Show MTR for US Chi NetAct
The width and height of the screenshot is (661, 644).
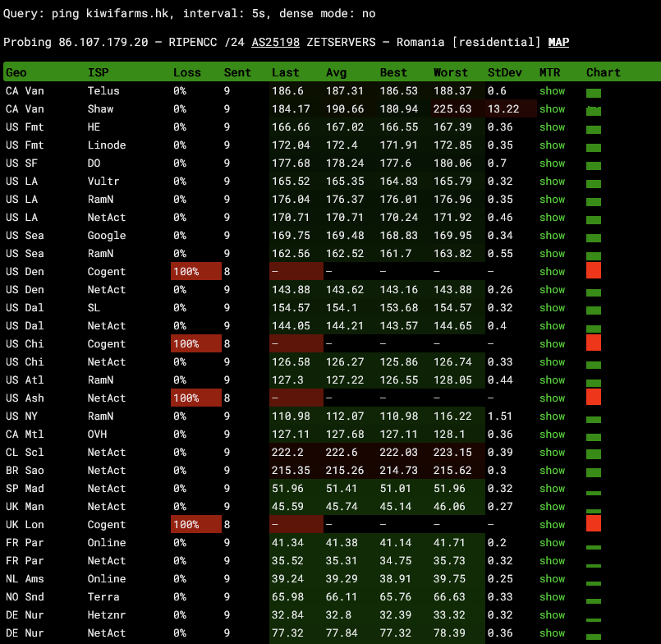coord(553,362)
